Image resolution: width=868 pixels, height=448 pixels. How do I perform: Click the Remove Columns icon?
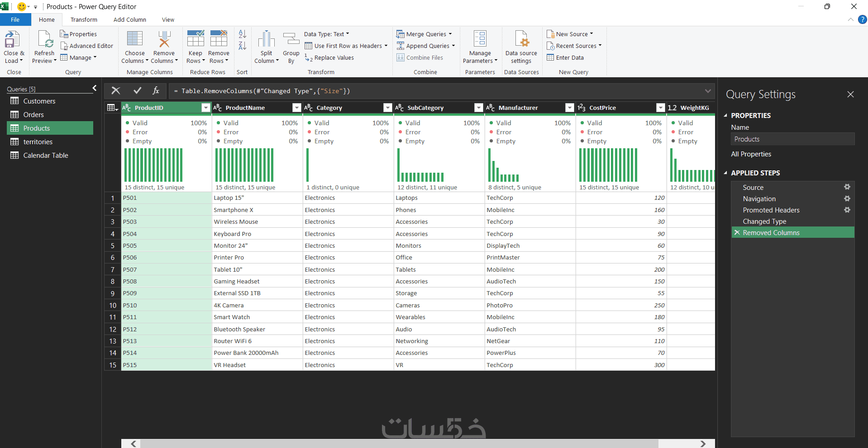coord(164,39)
